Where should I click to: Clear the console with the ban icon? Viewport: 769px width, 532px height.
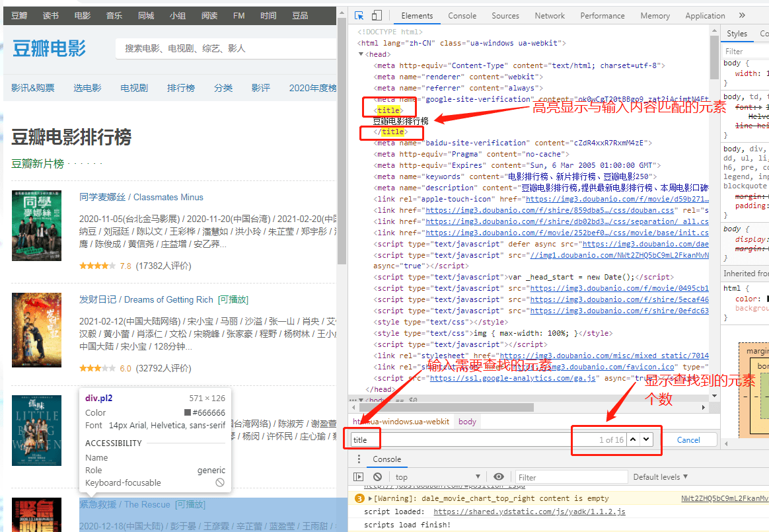coord(377,476)
